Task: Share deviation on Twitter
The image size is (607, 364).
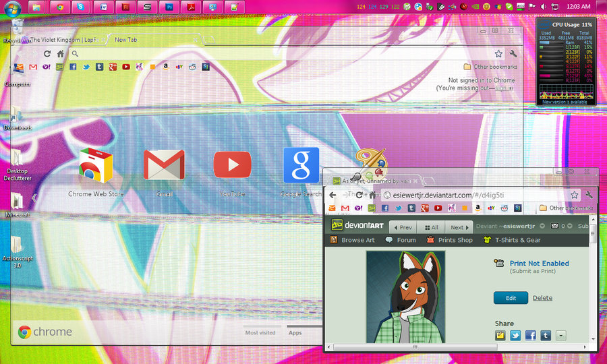Action: coord(515,336)
